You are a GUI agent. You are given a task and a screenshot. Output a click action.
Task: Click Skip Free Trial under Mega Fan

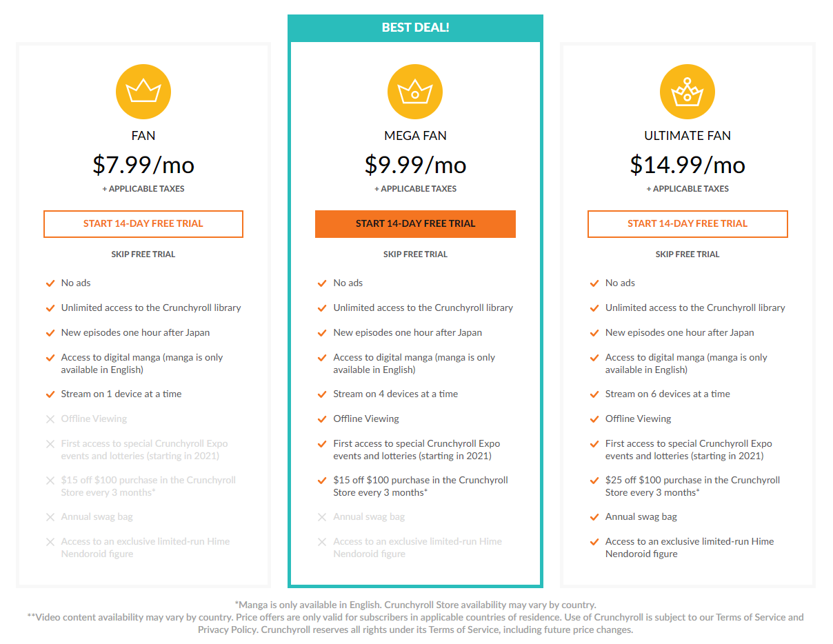(415, 254)
